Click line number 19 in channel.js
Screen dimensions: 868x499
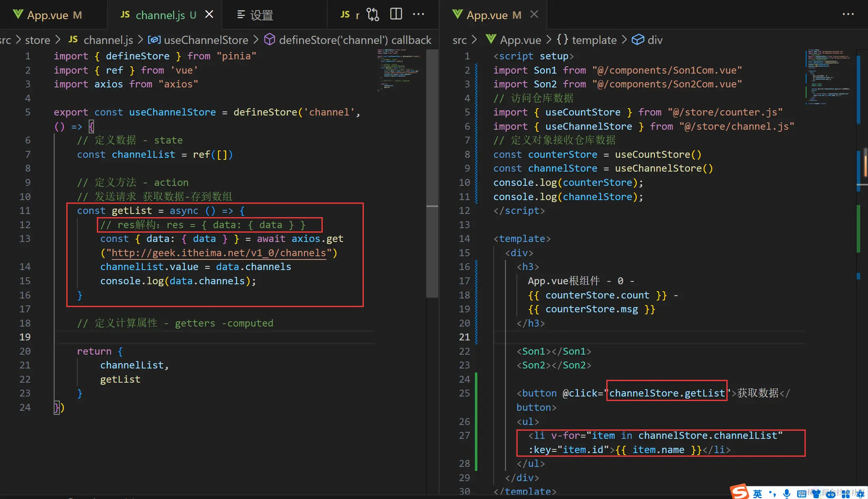pos(25,337)
